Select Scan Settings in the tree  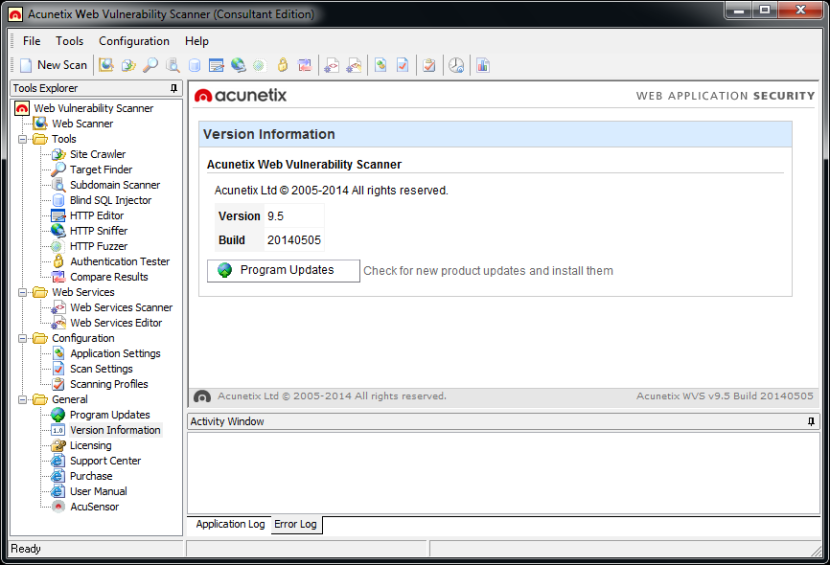pos(102,369)
